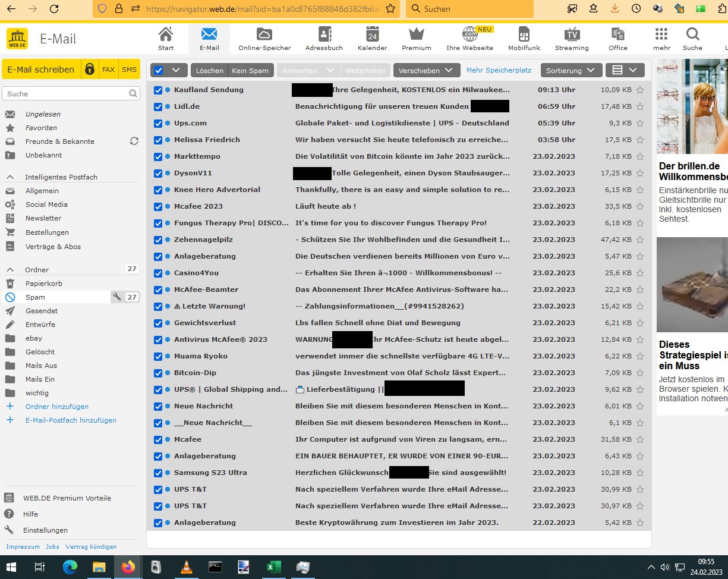The width and height of the screenshot is (728, 579).
Task: Open the Bestellungen category
Action: pos(47,232)
